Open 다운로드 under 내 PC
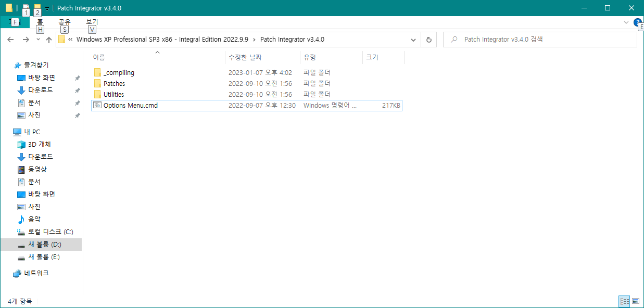This screenshot has height=308, width=644. tap(41, 157)
